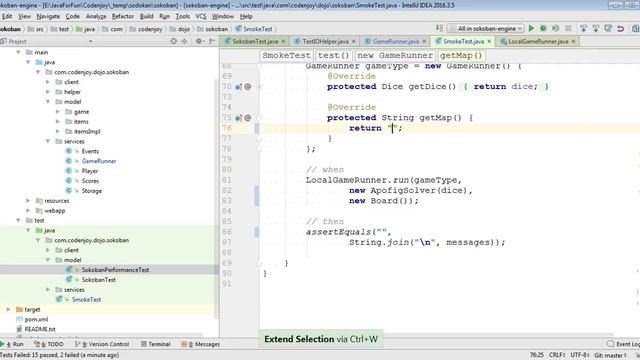Image resolution: width=640 pixels, height=360 pixels.
Task: Open SokobanTest in the test model tree
Action: pos(98,280)
